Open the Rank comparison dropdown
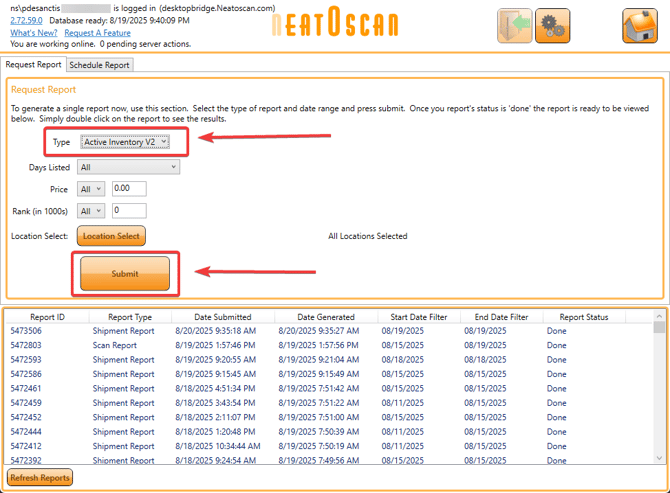This screenshot has width=670, height=493. tap(91, 211)
